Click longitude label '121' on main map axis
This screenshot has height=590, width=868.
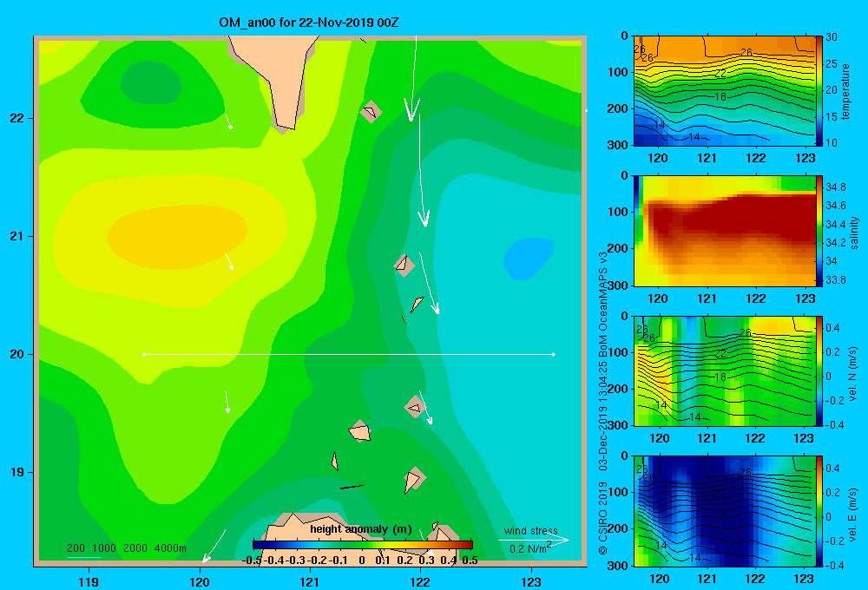coord(310,582)
